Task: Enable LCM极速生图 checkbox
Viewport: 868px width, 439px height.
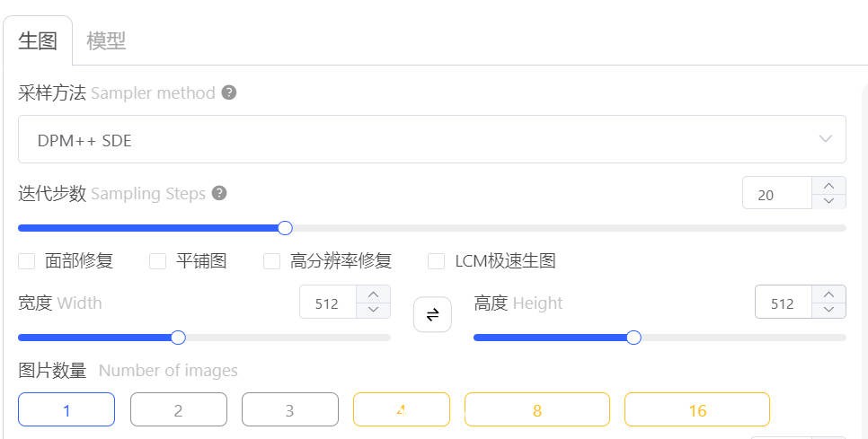Action: pos(436,261)
